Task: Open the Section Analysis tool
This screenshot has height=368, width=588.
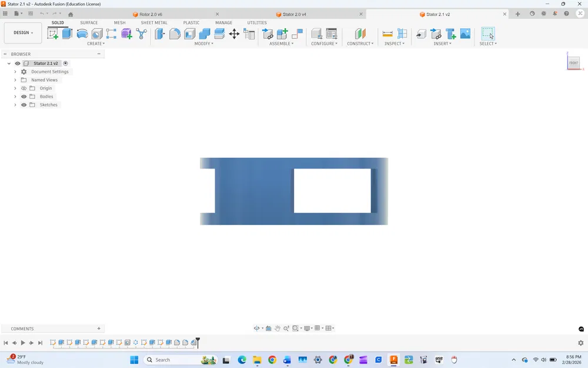Action: (x=402, y=34)
